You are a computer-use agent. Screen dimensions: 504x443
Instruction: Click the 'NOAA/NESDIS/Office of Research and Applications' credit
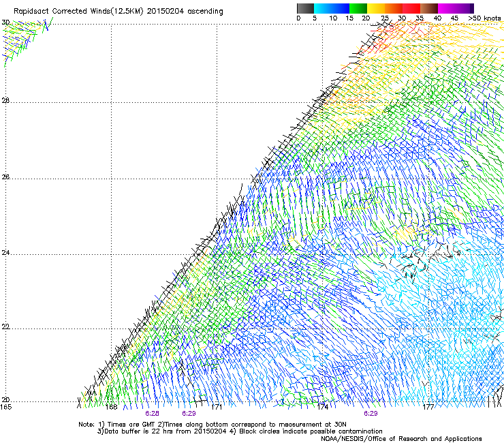(x=401, y=439)
